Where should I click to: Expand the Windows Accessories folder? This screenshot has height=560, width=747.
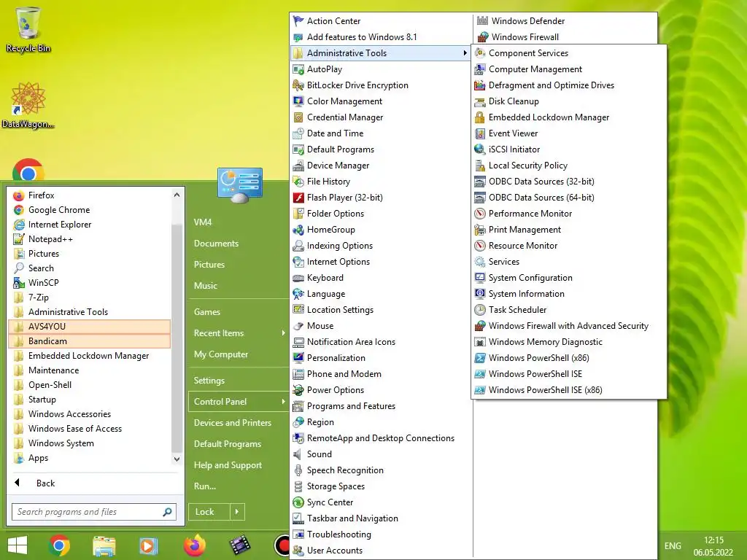click(x=89, y=414)
